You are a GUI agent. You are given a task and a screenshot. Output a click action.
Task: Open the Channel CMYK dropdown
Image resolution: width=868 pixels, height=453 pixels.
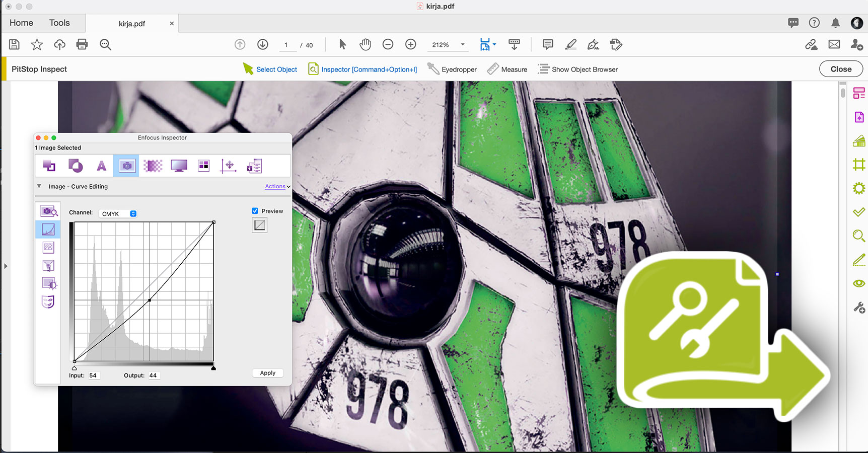[119, 214]
